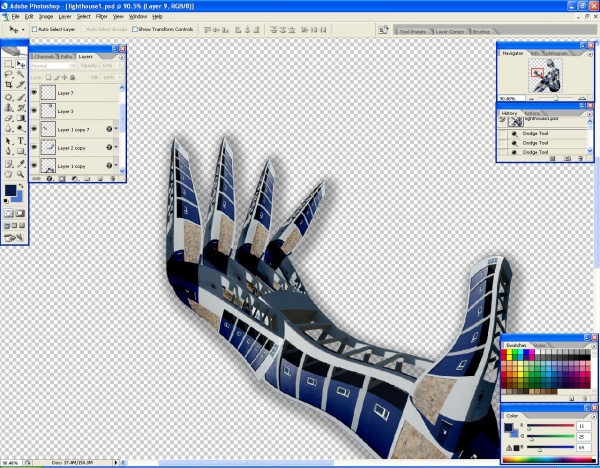The width and height of the screenshot is (600, 468).
Task: Open Layers panel flyout menu arrow
Action: [x=122, y=57]
